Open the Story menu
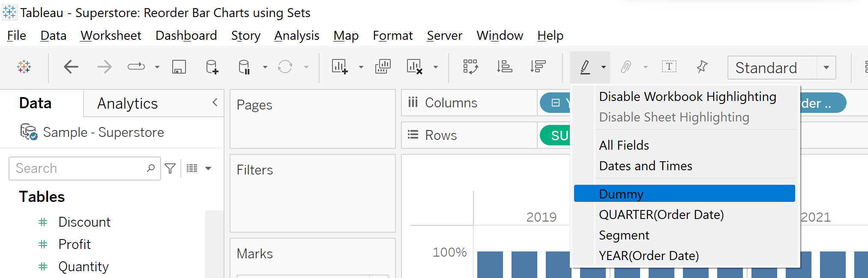The width and height of the screenshot is (868, 278). coord(246,35)
